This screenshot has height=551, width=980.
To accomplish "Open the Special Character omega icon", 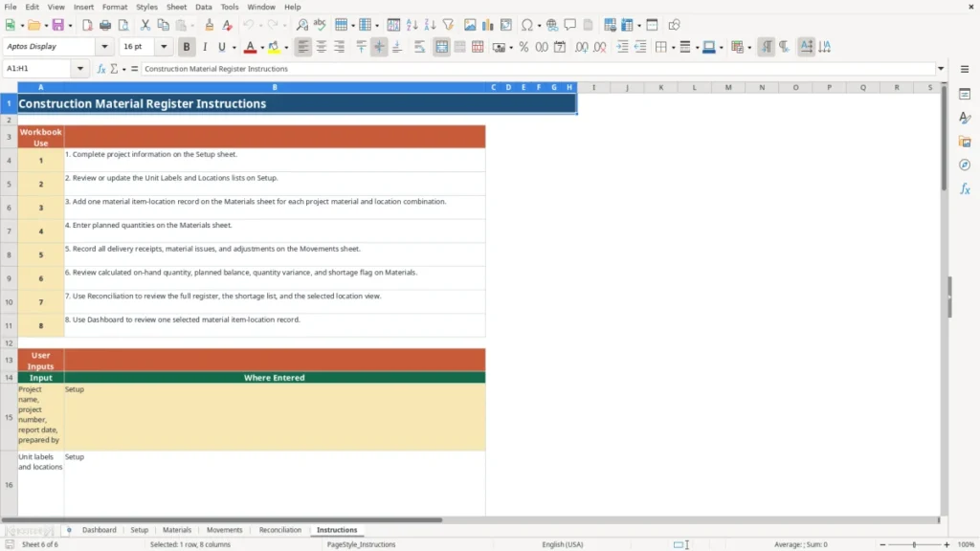I will coord(527,25).
